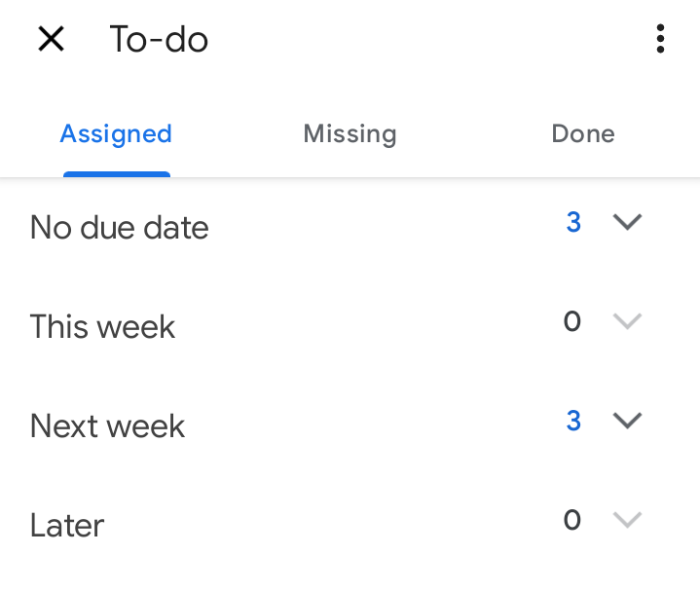The image size is (700, 591).
Task: Tap the Next week label
Action: click(x=107, y=425)
